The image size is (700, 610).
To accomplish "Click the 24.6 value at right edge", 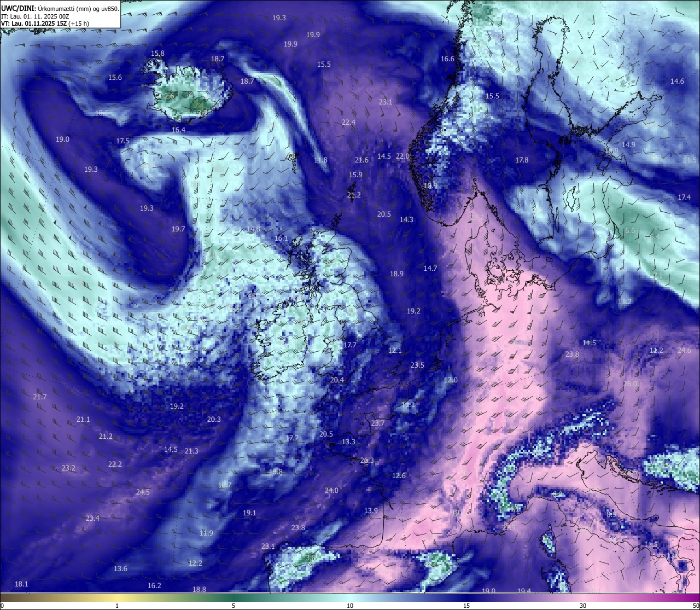I will (684, 350).
